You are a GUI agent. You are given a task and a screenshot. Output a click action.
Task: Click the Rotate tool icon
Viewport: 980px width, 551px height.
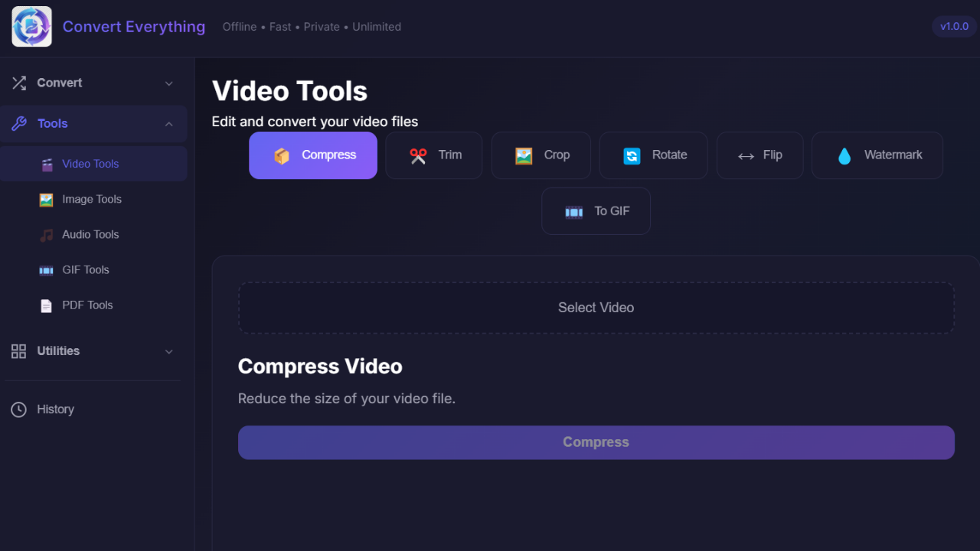632,155
